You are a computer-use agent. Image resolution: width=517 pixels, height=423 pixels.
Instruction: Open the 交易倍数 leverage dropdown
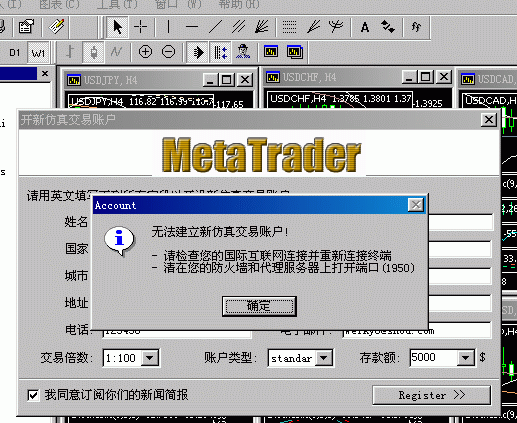[x=150, y=358]
